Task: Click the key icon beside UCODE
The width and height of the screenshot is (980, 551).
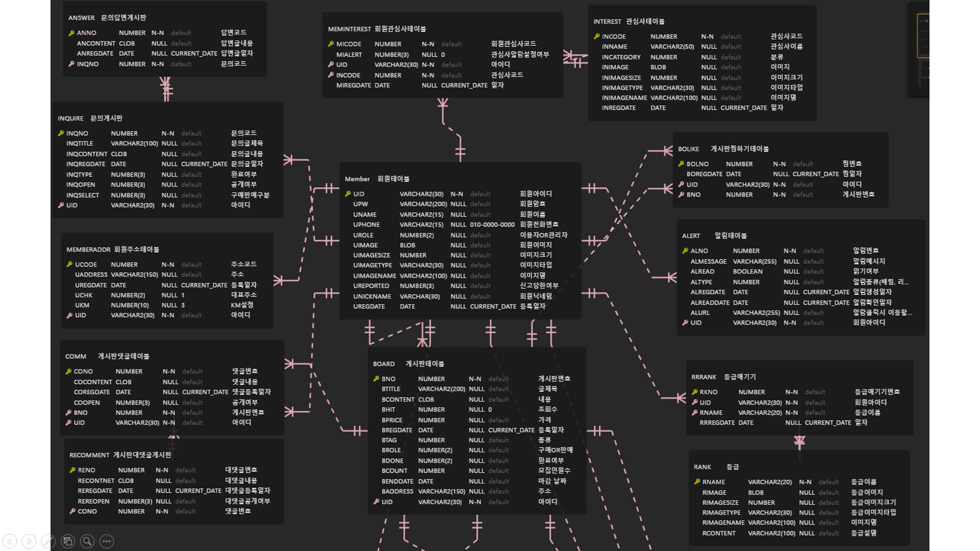Action: pyautogui.click(x=69, y=265)
